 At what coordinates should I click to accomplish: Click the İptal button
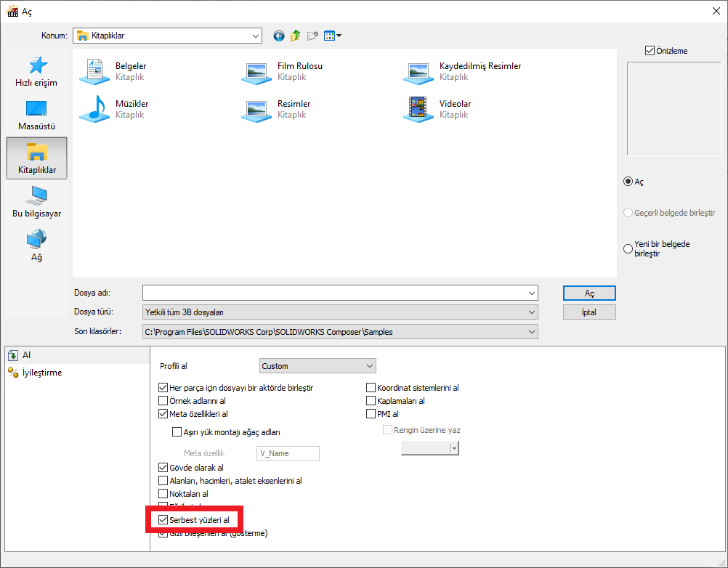(x=589, y=312)
